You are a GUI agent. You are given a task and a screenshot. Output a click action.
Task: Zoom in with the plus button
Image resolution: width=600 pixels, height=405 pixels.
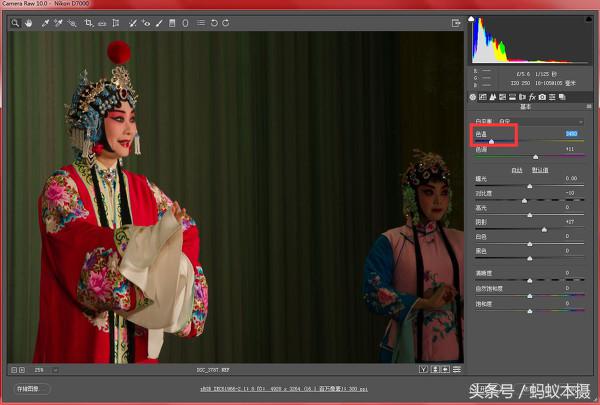(22, 370)
